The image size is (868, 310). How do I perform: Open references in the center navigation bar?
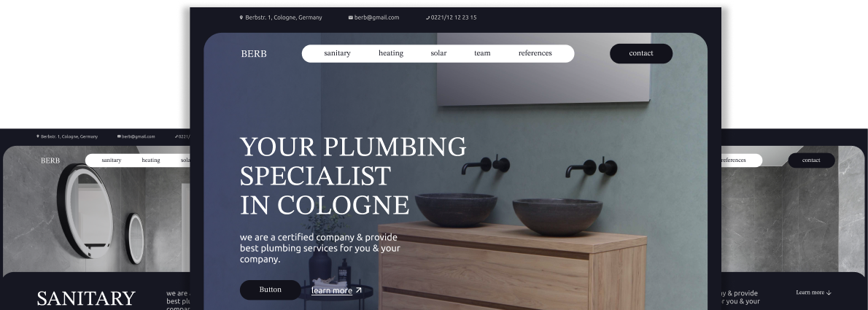(535, 53)
